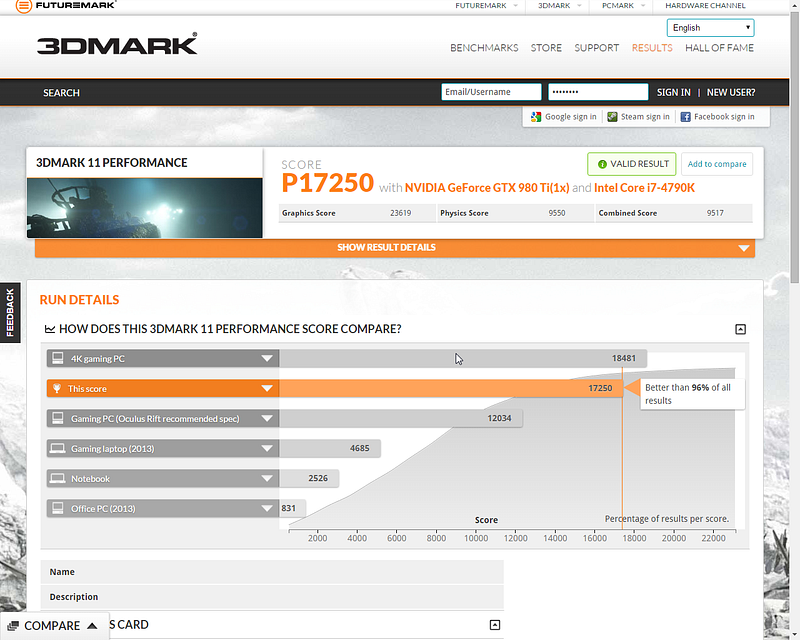The image size is (800, 640).
Task: Click the New User? link
Action: tap(731, 92)
